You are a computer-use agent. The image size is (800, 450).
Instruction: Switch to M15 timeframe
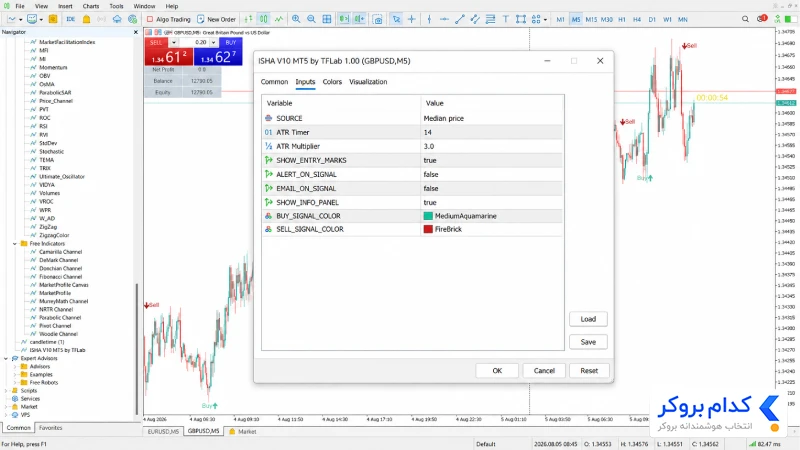pyautogui.click(x=591, y=19)
